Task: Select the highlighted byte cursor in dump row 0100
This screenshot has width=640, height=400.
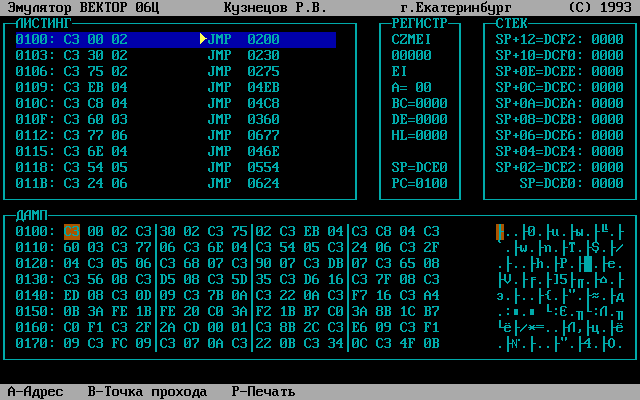Action: [x=71, y=232]
